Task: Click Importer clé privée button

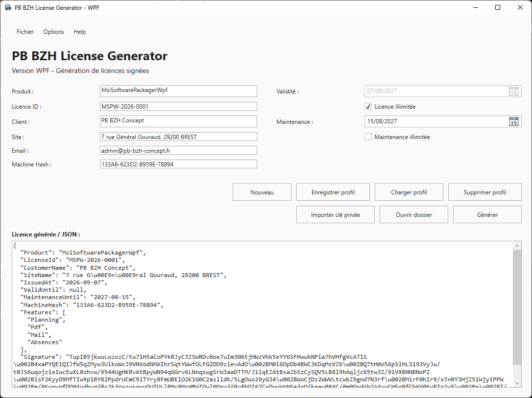Action: pyautogui.click(x=336, y=214)
